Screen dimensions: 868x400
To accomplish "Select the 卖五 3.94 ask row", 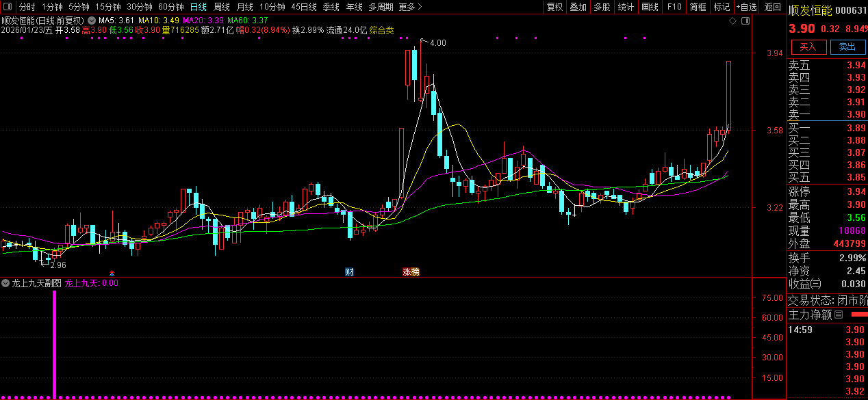I will click(828, 66).
